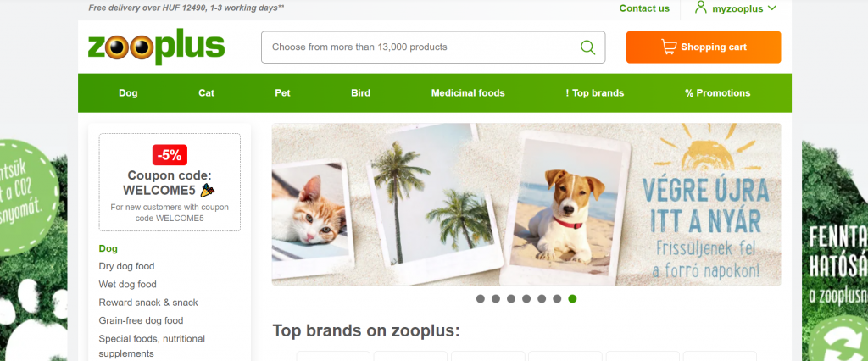
Task: Select the last green carousel dot
Action: pos(572,299)
